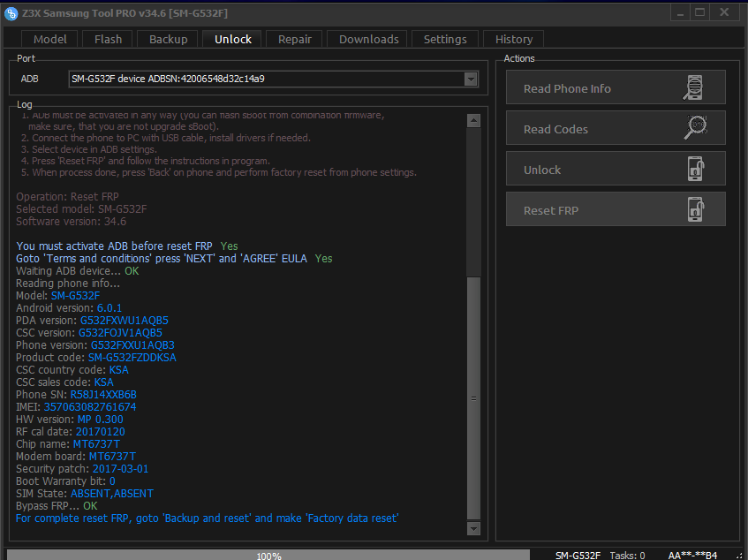Select the Unlock tab

coord(232,39)
